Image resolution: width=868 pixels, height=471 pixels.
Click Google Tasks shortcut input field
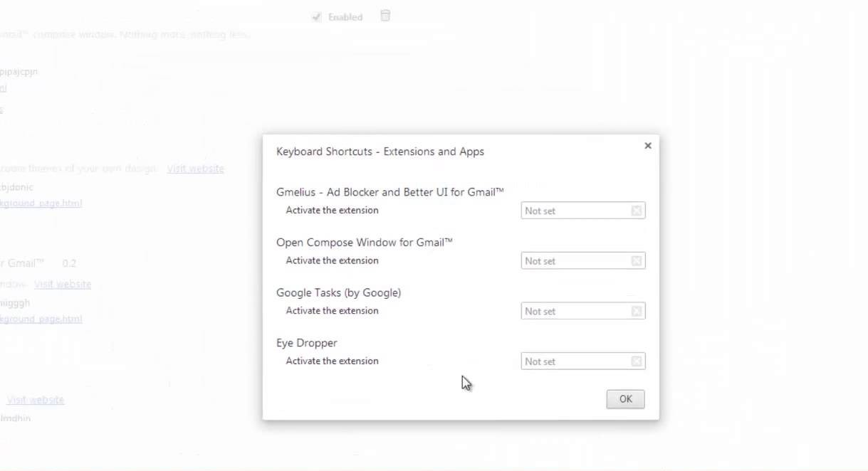[x=583, y=311]
